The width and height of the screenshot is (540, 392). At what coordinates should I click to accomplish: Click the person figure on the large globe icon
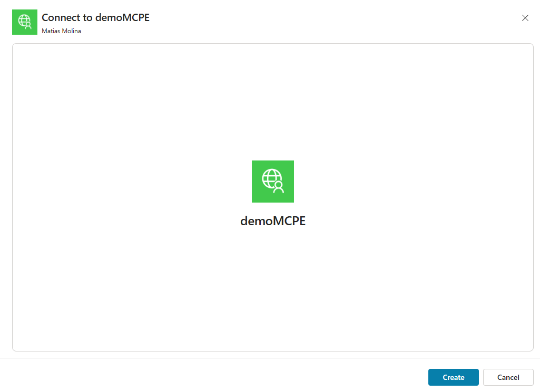279,187
